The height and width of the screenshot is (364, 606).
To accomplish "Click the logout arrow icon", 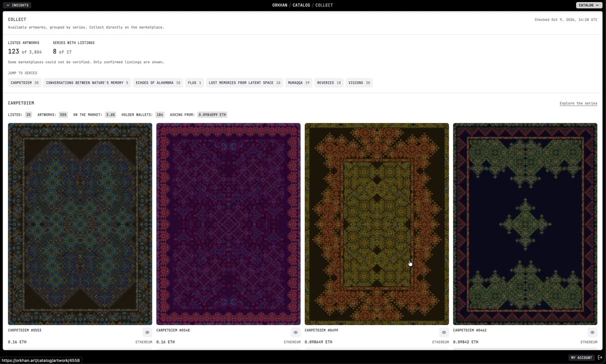I will click(x=600, y=357).
